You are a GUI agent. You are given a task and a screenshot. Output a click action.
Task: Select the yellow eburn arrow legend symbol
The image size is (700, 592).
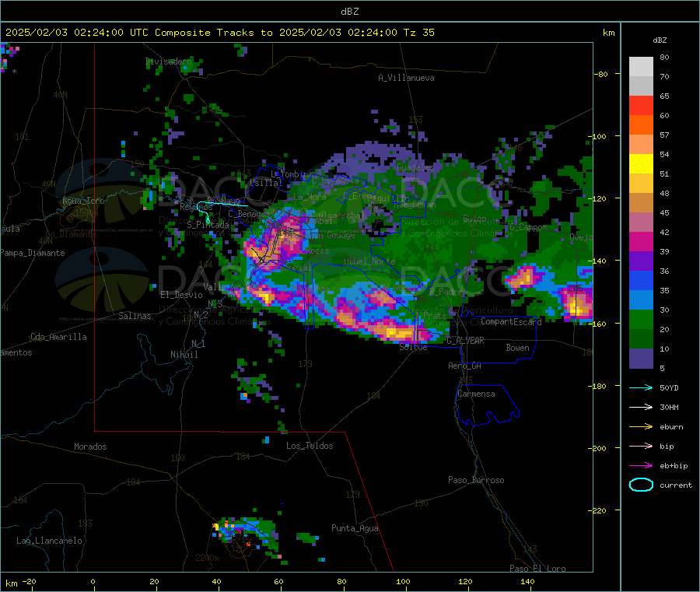(x=641, y=427)
